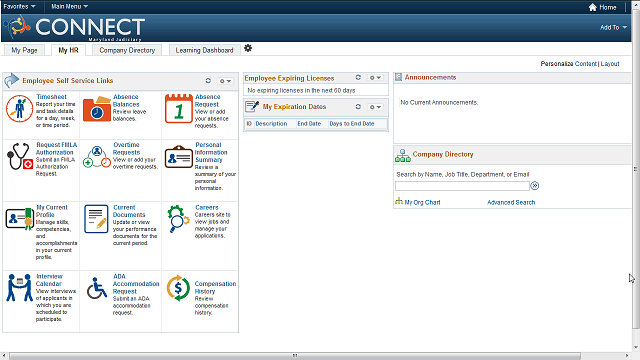The height and width of the screenshot is (360, 640).
Task: Click the horizontal scrollbar right arrow
Action: point(627,356)
